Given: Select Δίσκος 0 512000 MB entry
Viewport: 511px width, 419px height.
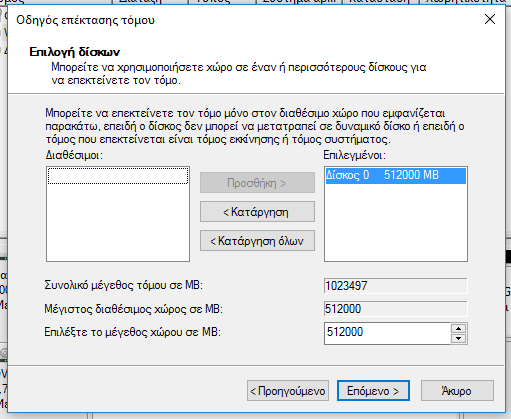Looking at the screenshot, I should tap(396, 175).
